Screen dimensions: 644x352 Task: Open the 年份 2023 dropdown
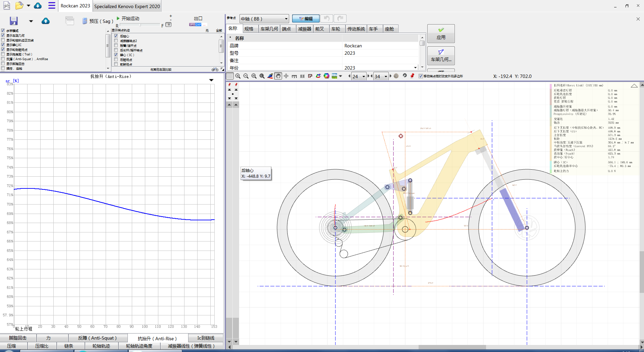(415, 68)
